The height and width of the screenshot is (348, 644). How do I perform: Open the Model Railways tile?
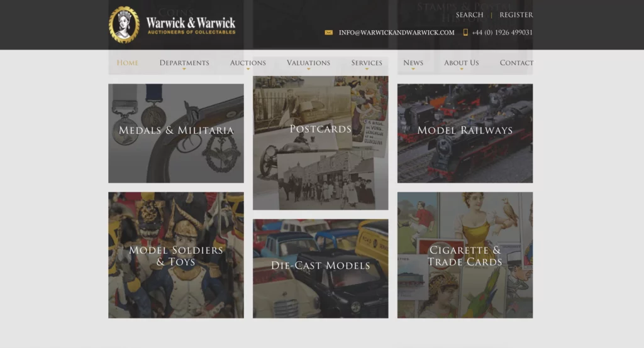click(465, 133)
